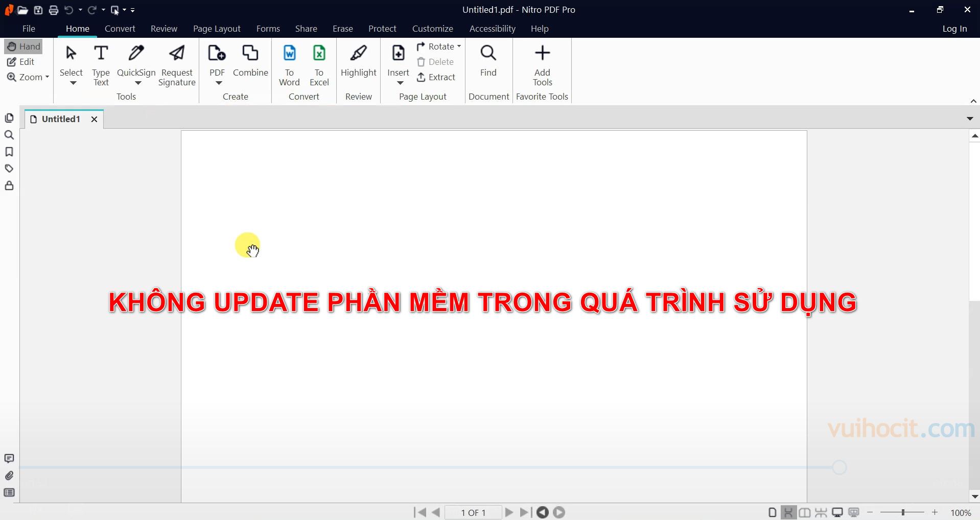
Task: Open the Find search tool
Action: pyautogui.click(x=488, y=61)
